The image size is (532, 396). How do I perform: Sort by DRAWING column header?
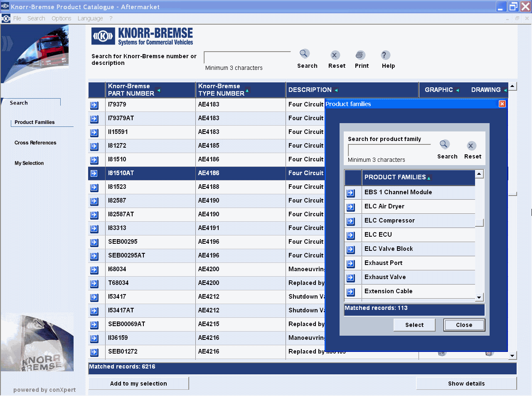(489, 90)
